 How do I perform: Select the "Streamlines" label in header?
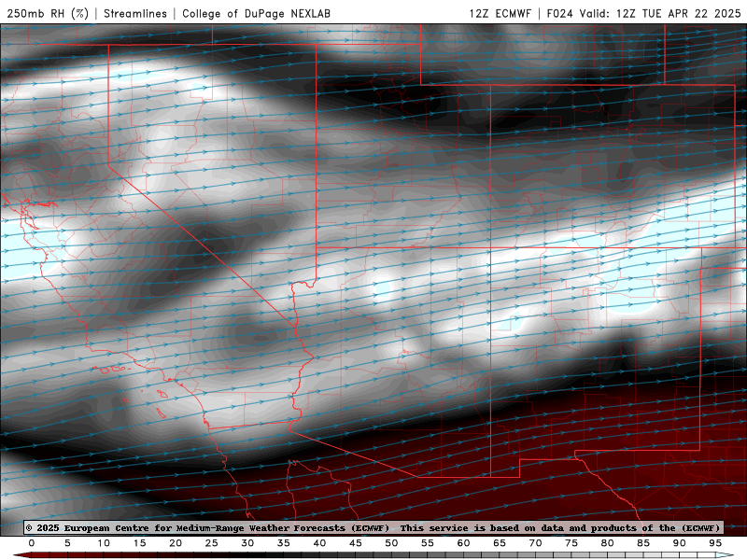(135, 13)
